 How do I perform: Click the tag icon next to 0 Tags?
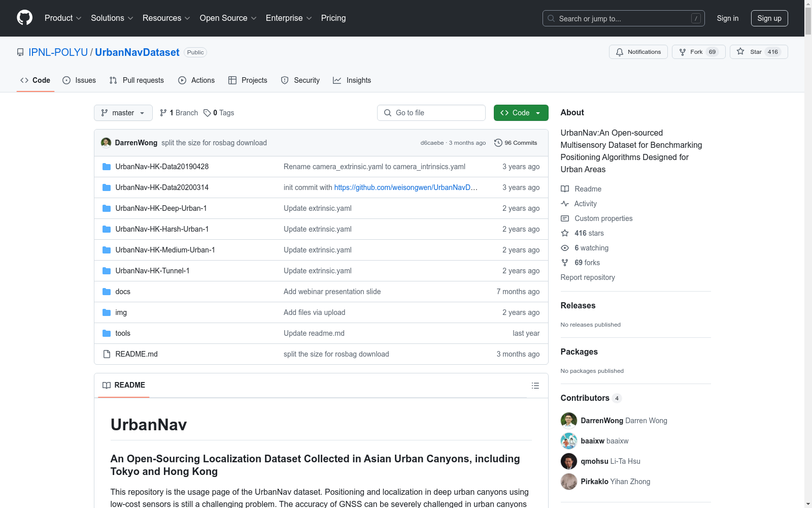pos(207,113)
